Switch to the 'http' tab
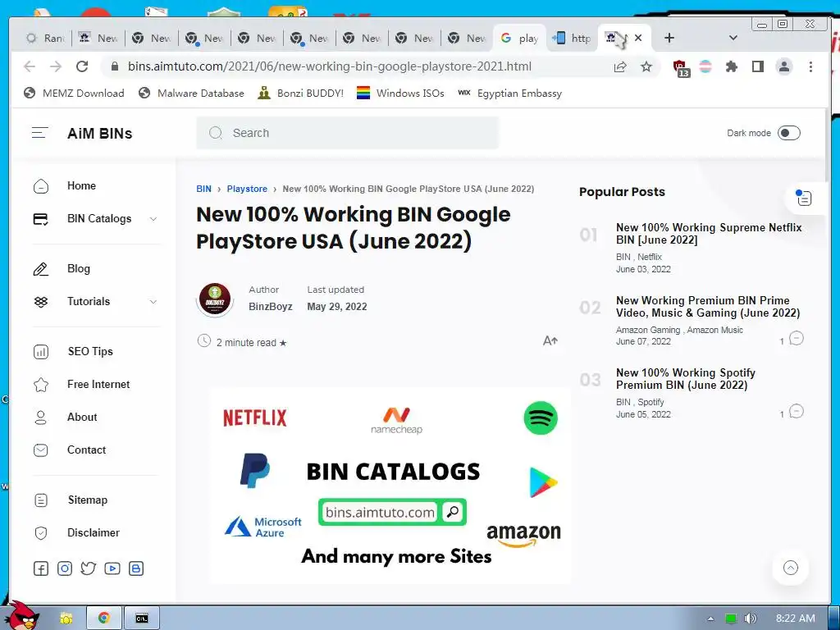This screenshot has height=630, width=840. 572,38
